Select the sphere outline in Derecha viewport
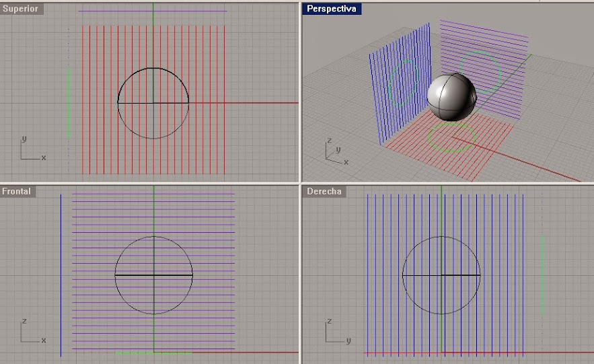Screen dimensions: 594x364 point(441,275)
